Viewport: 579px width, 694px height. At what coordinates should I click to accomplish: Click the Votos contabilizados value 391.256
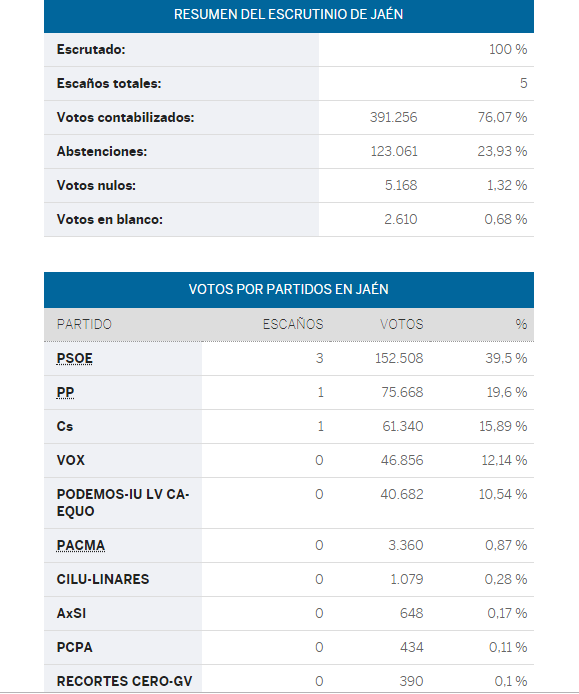(394, 117)
